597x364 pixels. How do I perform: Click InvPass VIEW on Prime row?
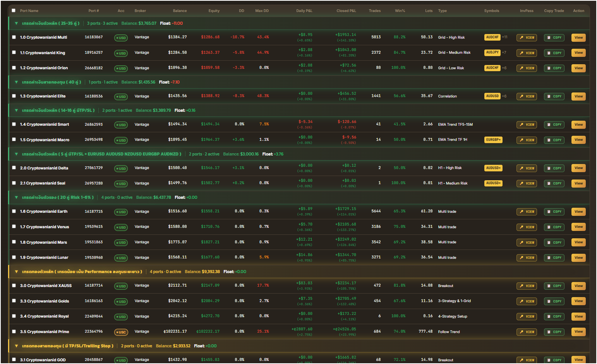pyautogui.click(x=527, y=332)
